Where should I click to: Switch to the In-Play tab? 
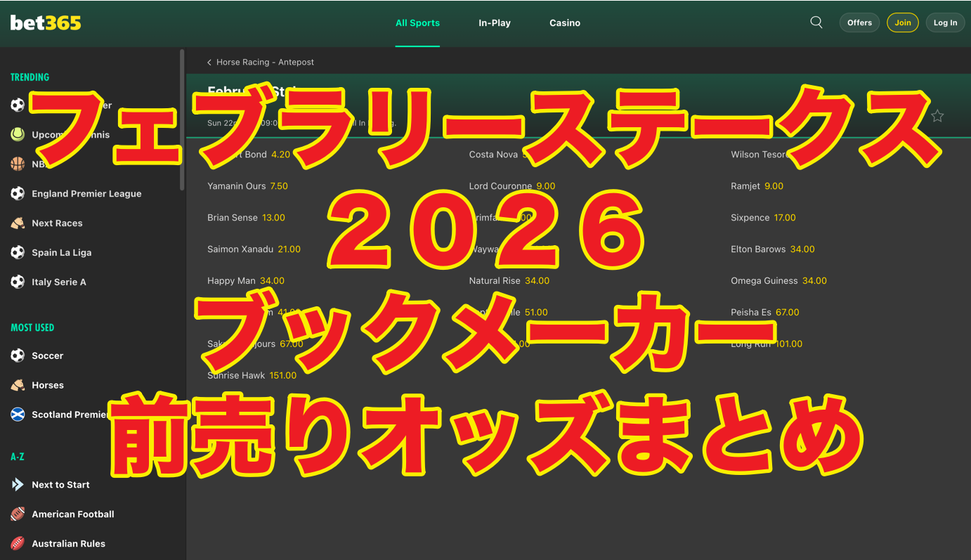coord(495,23)
